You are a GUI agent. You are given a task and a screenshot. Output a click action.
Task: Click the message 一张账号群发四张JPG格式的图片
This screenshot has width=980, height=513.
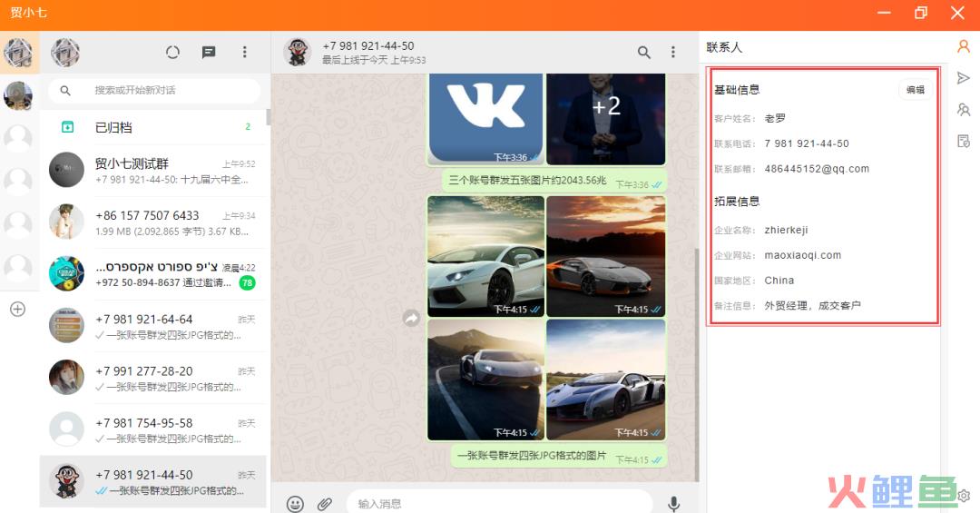click(x=531, y=456)
